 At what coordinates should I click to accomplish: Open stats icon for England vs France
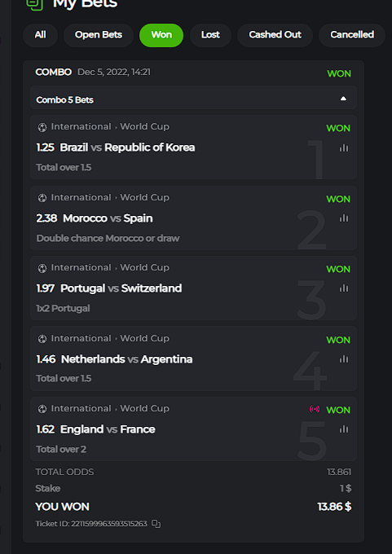coord(344,429)
